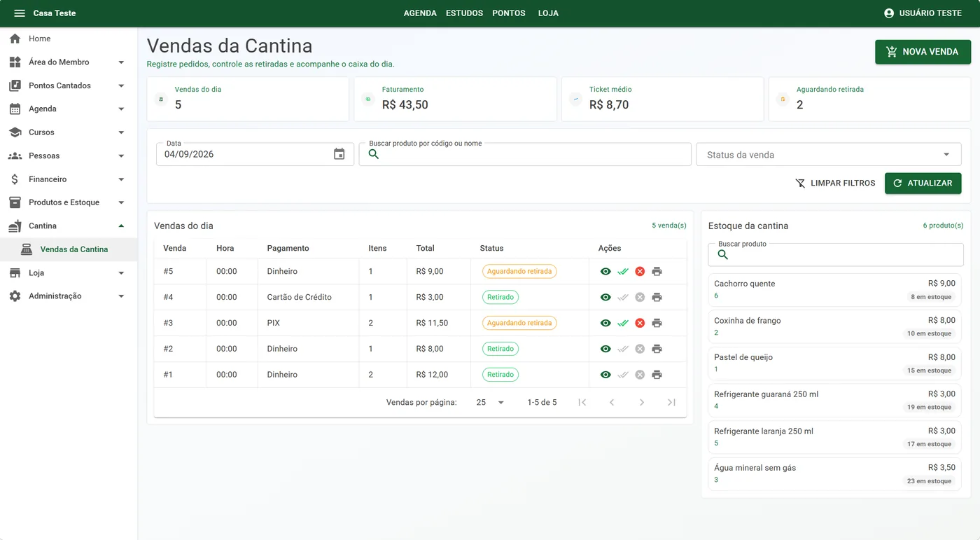Click the Vendas da Cantina register icon
The height and width of the screenshot is (540, 980).
(x=27, y=249)
